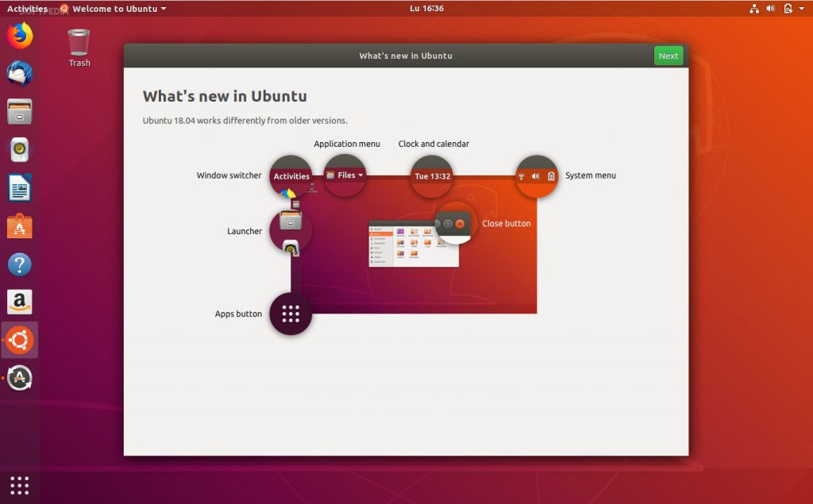Launch Thunderbird Mail from the dock
Image resolution: width=813 pixels, height=504 pixels.
20,74
